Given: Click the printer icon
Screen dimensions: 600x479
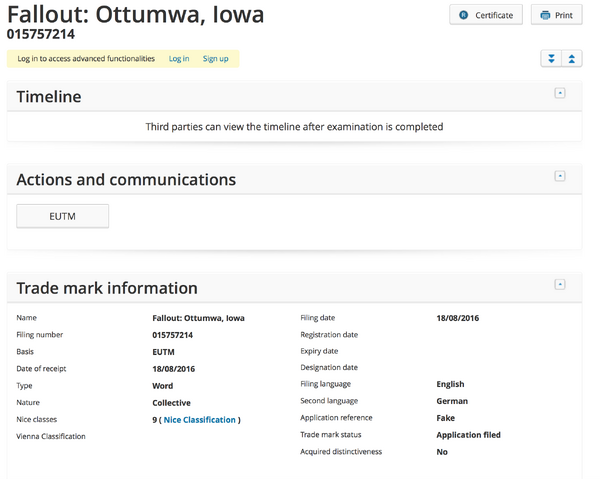Looking at the screenshot, I should [545, 15].
